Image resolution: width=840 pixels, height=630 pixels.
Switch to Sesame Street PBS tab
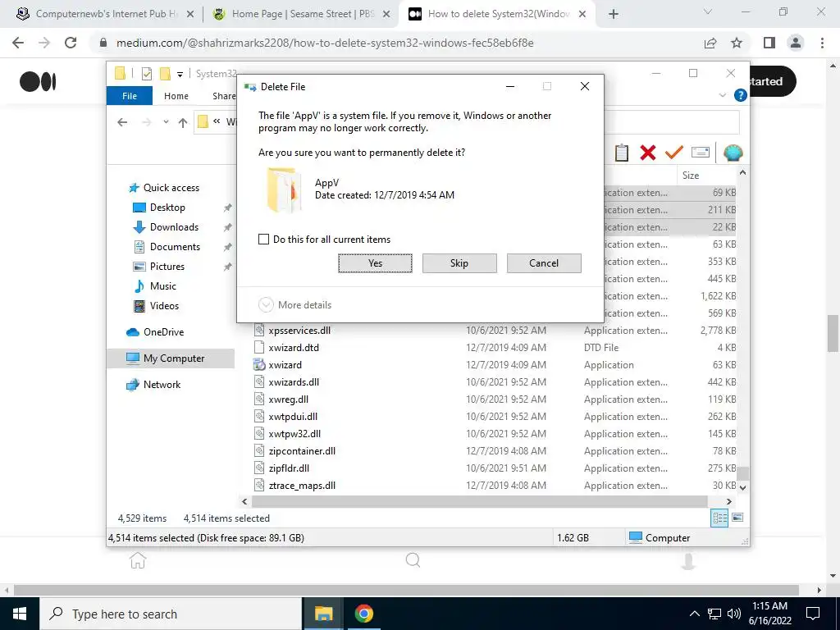pos(301,14)
